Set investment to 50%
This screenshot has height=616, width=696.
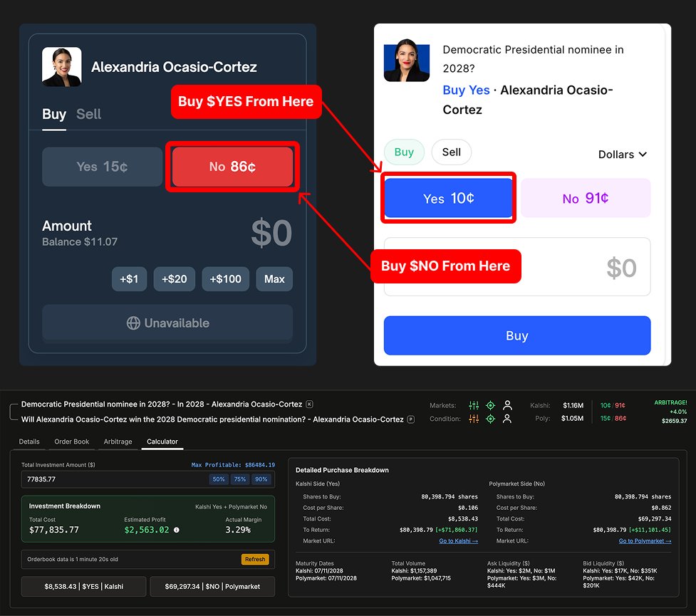click(219, 479)
